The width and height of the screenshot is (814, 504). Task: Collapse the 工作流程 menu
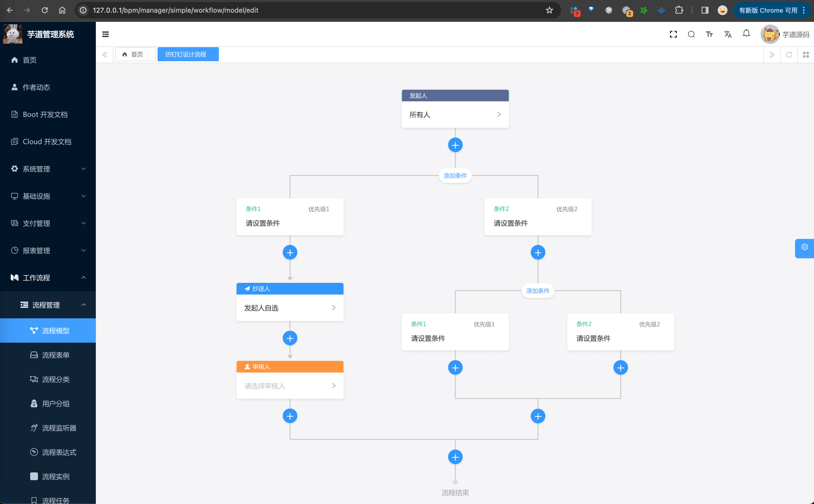click(48, 278)
